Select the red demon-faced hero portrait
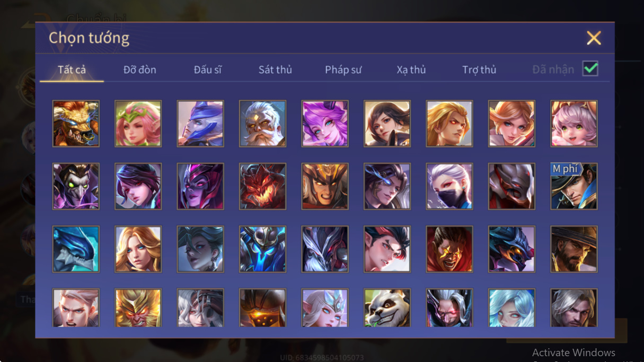The width and height of the screenshot is (644, 362). pos(262,186)
